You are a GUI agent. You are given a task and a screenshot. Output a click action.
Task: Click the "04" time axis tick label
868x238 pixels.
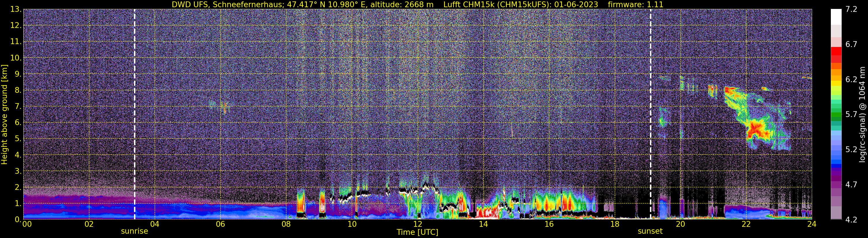click(155, 224)
